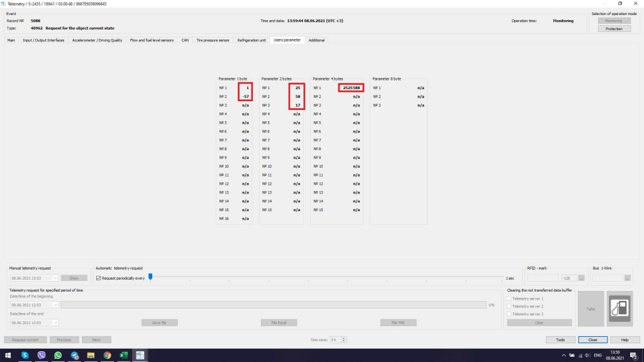The width and height of the screenshot is (644, 362).
Task: Adjust the Time zone spinner arrows
Action: (x=343, y=339)
